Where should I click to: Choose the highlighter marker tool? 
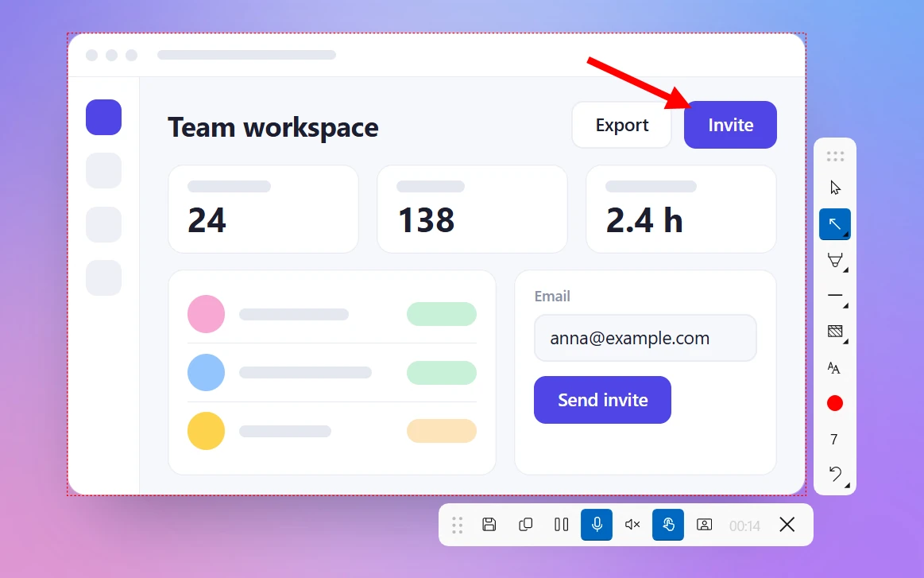coord(835,260)
